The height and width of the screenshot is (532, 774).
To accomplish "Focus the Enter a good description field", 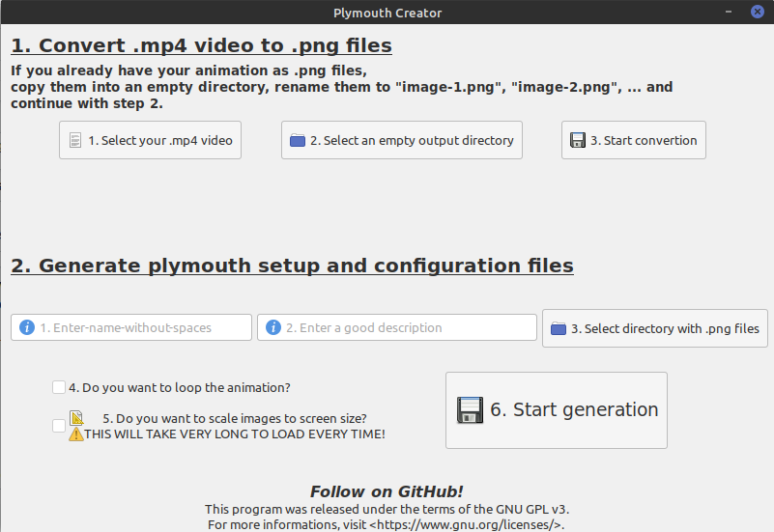I will pyautogui.click(x=397, y=327).
